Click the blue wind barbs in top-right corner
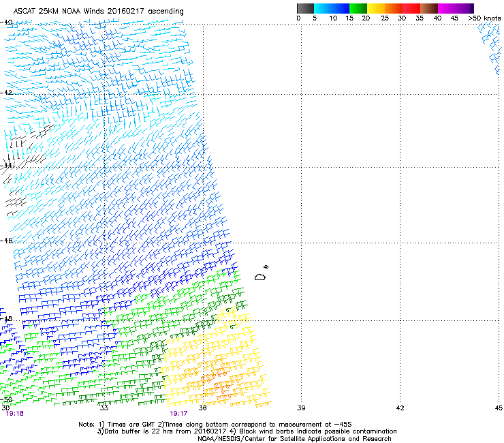 (x=490, y=48)
